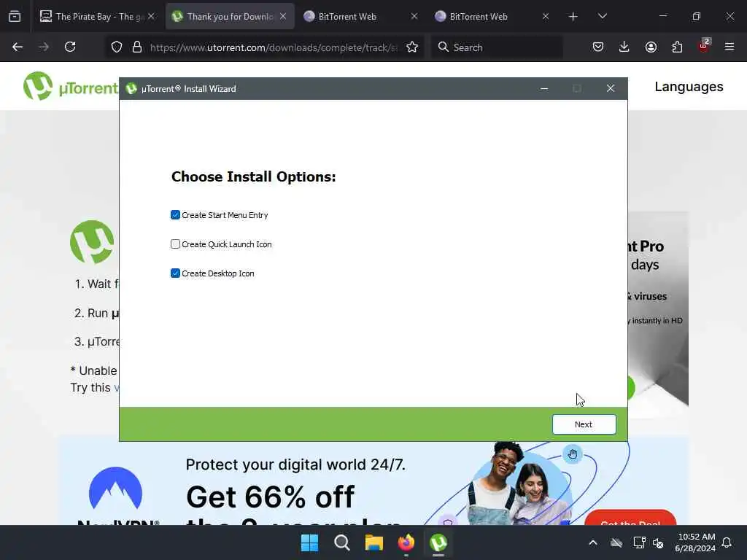Viewport: 747px width, 560px height.
Task: Open Firefox View icon
Action: 15,17
